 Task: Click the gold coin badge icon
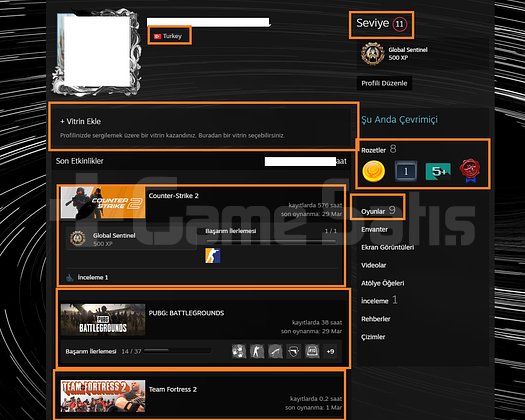373,171
